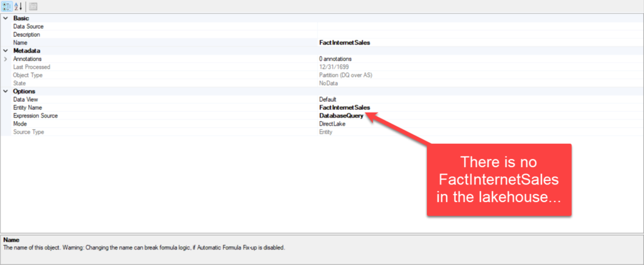Screen dimensions: 644x265
Task: Expand the Annotations property
Action: coord(5,59)
